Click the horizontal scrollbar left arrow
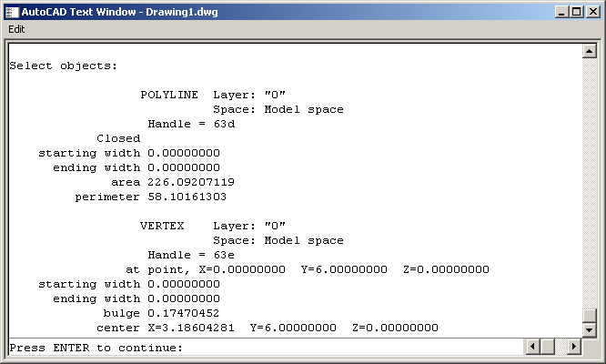The height and width of the screenshot is (364, 606). (533, 348)
